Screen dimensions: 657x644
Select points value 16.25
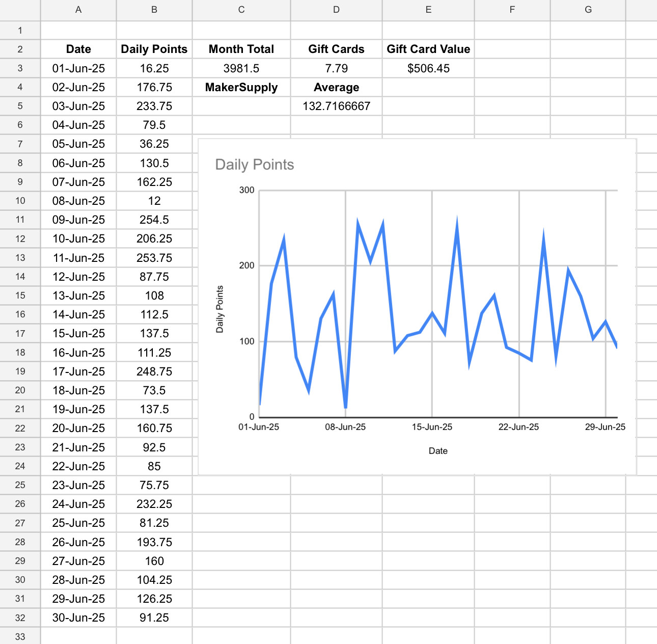coord(154,68)
